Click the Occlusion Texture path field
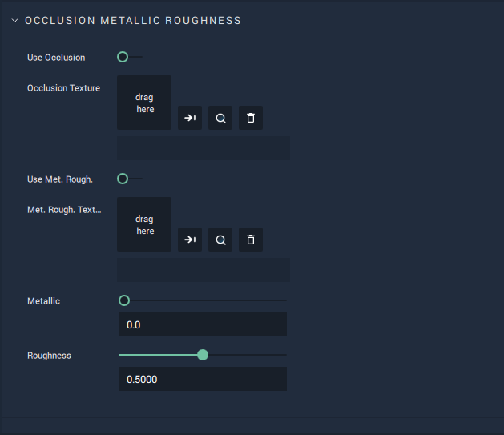504x435 pixels. (x=204, y=148)
